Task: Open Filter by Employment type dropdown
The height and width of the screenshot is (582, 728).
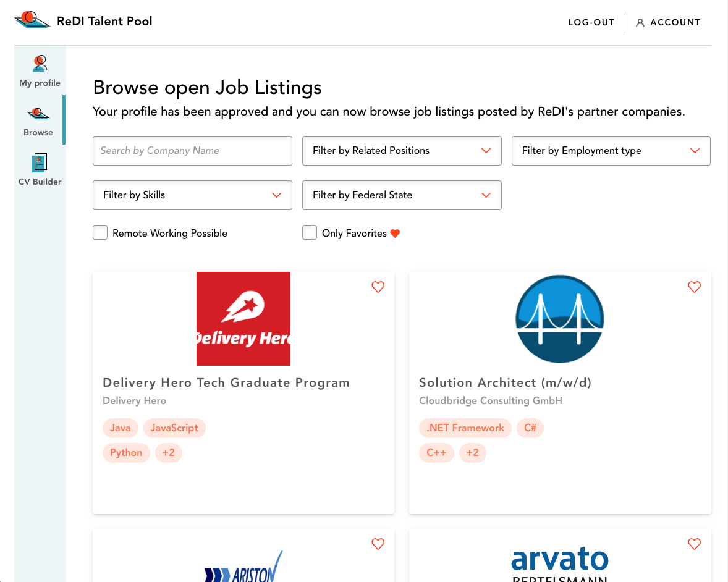Action: [611, 150]
